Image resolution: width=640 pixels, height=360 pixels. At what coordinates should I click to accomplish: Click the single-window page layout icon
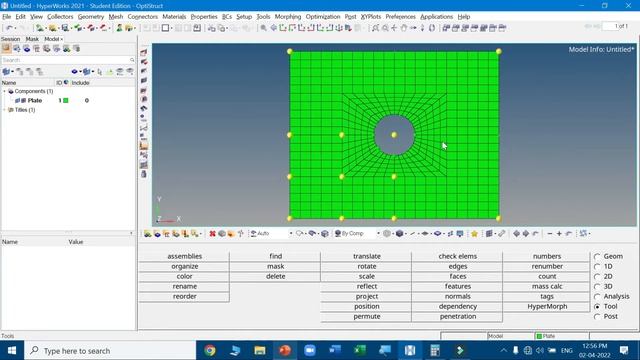[x=165, y=28]
